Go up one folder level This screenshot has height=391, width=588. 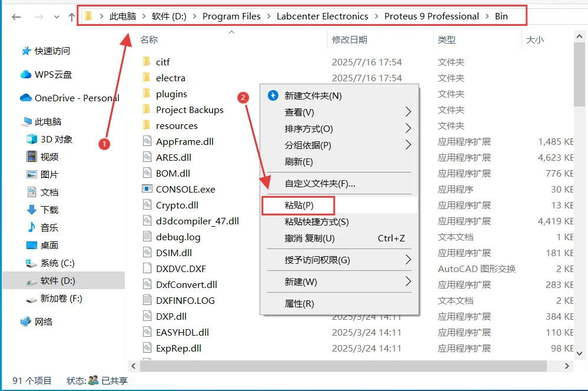tap(72, 17)
